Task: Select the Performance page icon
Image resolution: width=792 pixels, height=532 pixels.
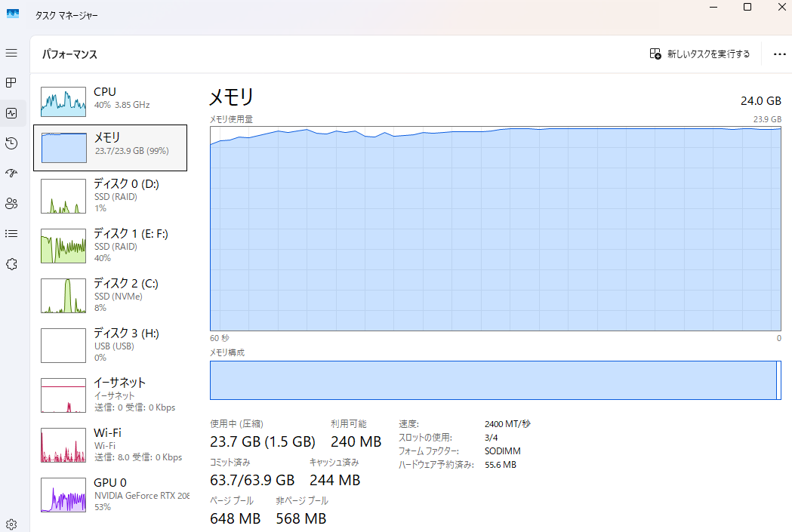Action: (11, 113)
